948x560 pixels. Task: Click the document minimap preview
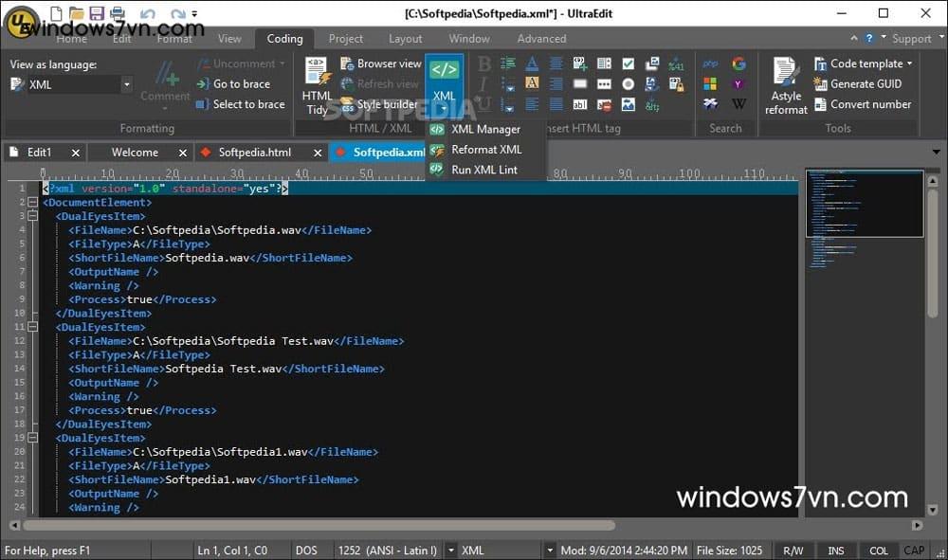click(x=865, y=203)
